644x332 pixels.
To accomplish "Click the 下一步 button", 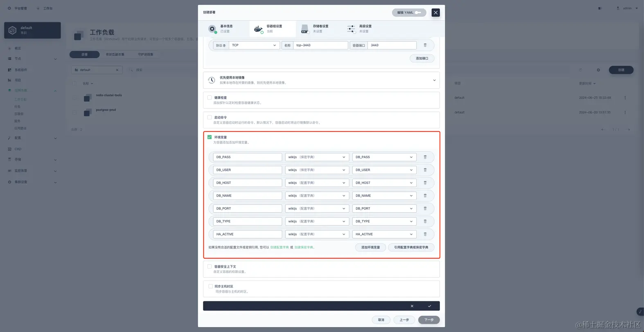I will coord(429,320).
